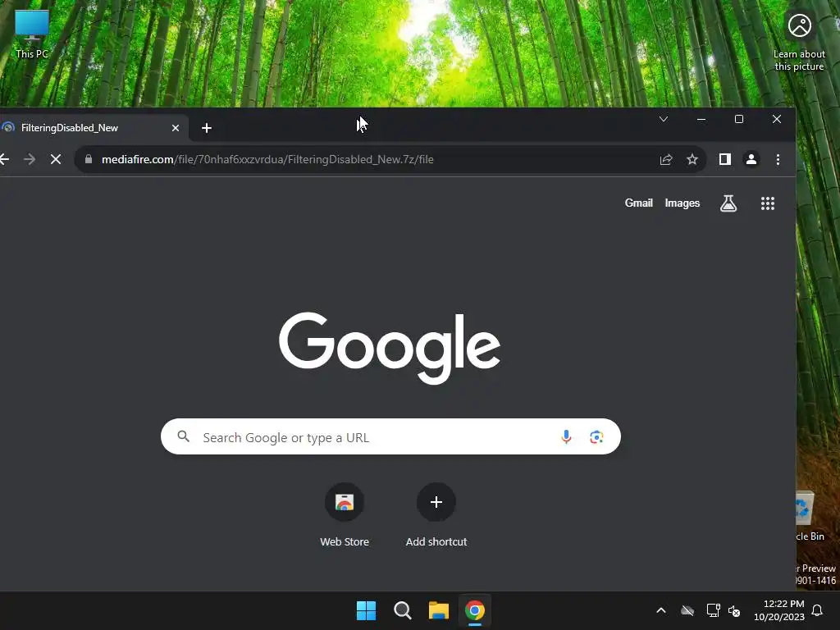The width and height of the screenshot is (840, 630).
Task: Open network status tray icon
Action: 713,610
